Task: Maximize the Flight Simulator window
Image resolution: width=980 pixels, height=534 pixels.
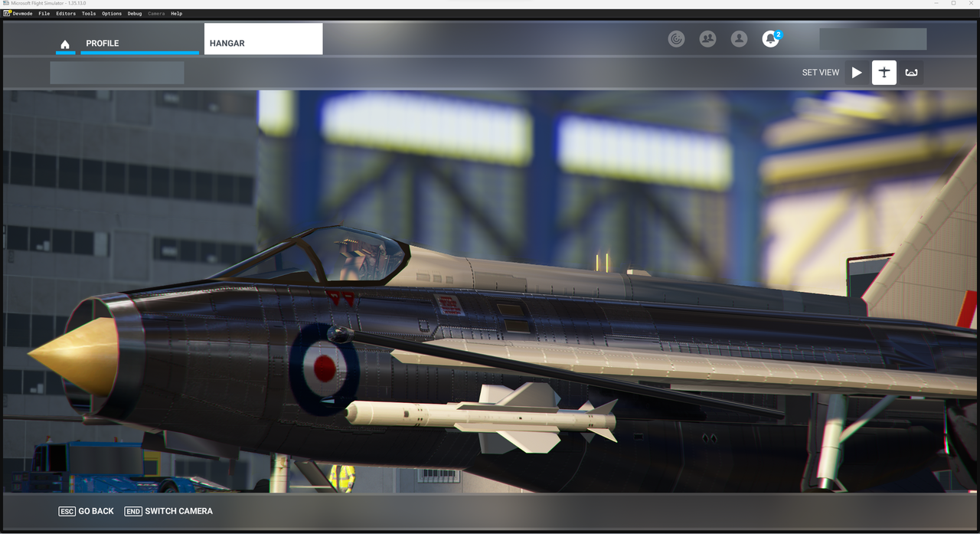Action: [x=953, y=3]
